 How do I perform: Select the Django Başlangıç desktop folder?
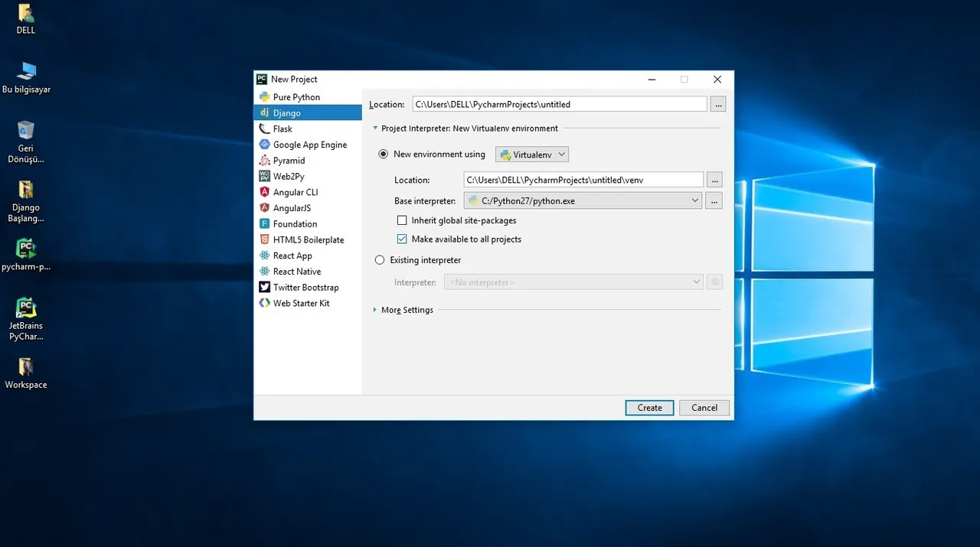[26, 189]
